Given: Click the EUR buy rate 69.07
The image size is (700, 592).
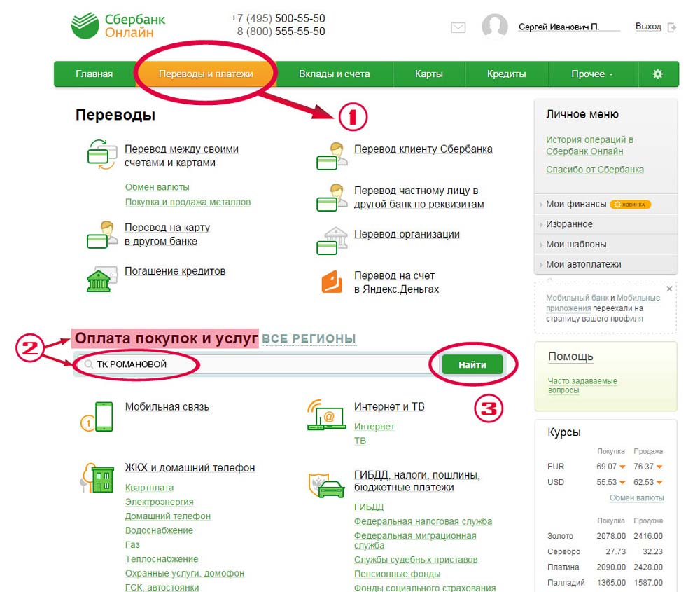Looking at the screenshot, I should pyautogui.click(x=606, y=467).
